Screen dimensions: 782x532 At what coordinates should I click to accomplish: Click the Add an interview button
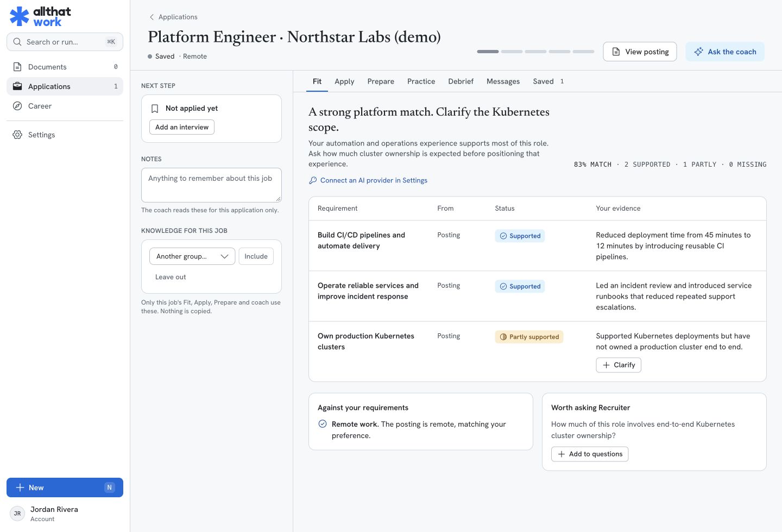[182, 127]
